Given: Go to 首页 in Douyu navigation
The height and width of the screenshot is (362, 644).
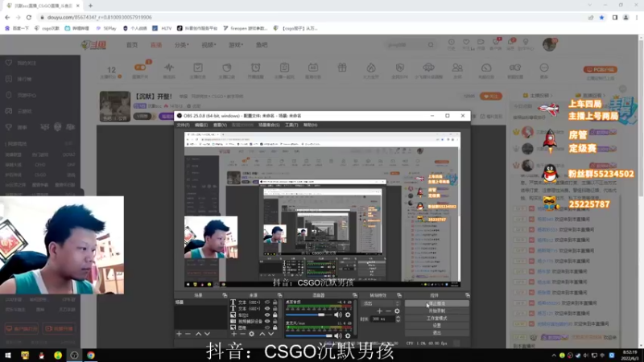Looking at the screenshot, I should (132, 45).
